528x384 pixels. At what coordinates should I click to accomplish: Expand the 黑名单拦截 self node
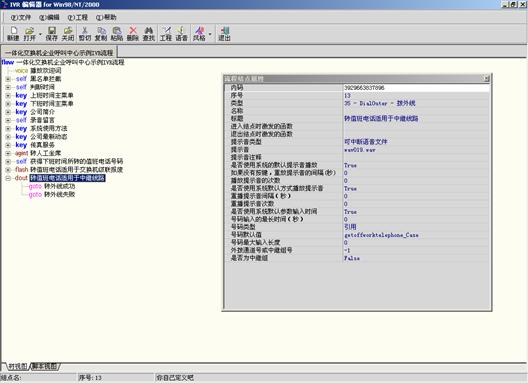point(8,79)
